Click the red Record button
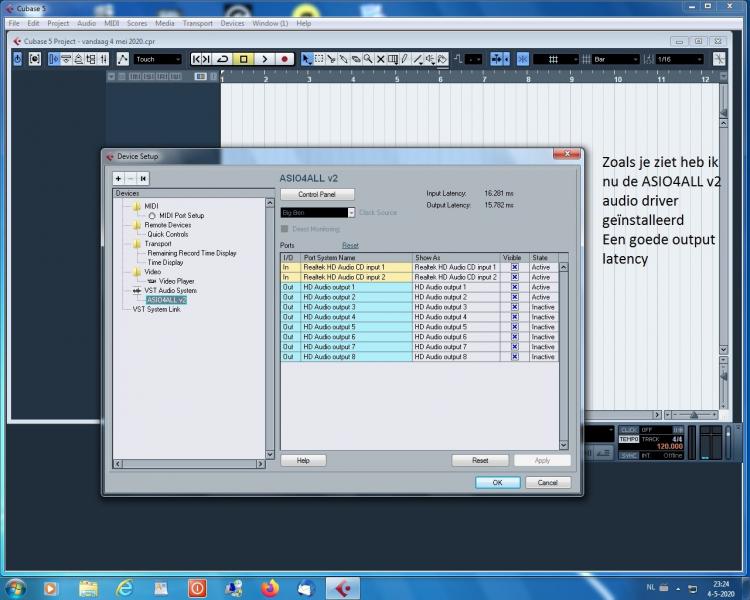750x600 pixels. point(285,59)
